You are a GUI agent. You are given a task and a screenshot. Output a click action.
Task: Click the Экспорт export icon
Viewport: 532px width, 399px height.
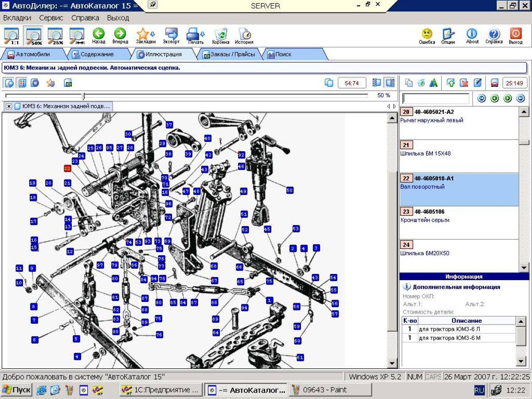click(x=171, y=36)
